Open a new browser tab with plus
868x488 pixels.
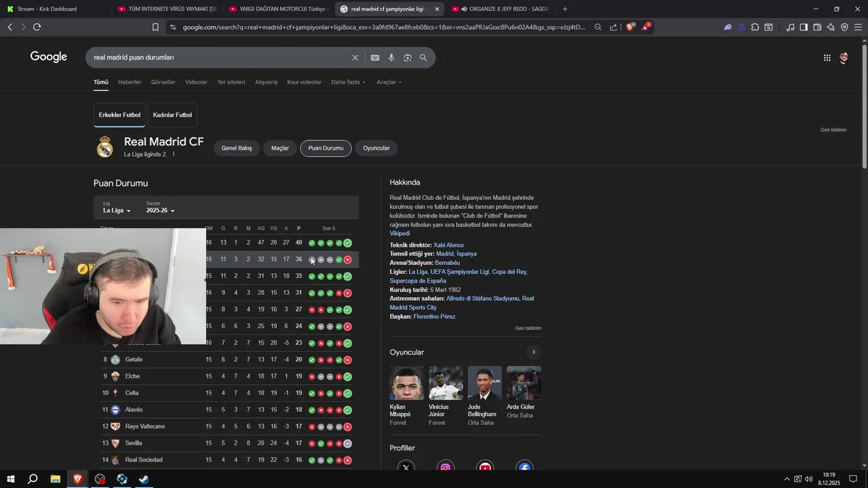(565, 9)
